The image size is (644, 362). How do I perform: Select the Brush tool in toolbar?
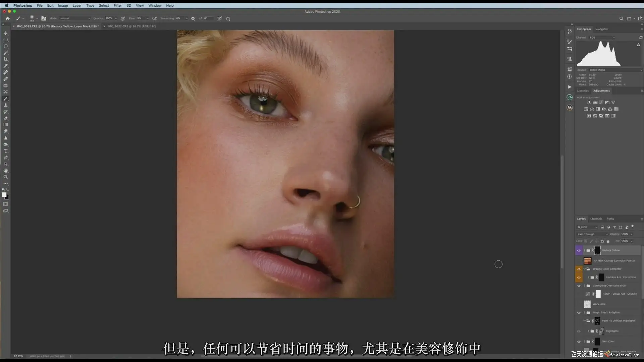pos(5,99)
